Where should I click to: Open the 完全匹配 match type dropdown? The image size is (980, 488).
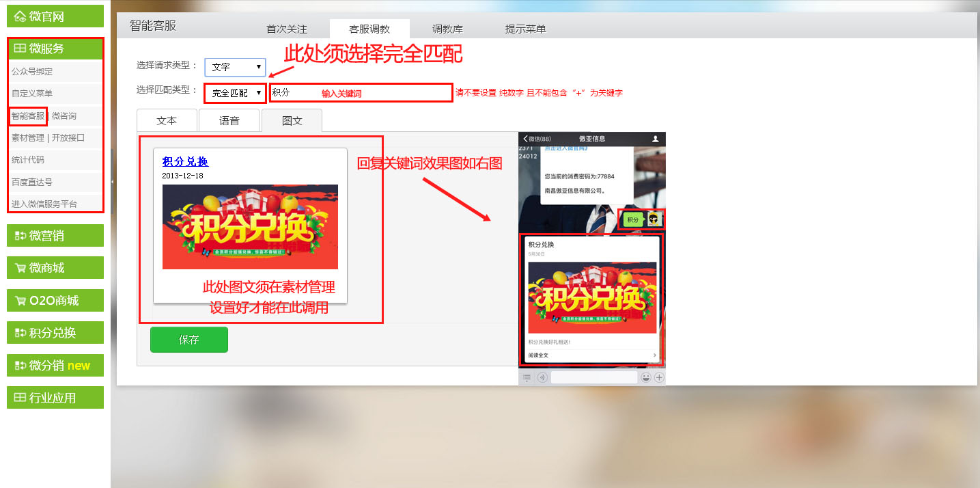click(x=236, y=93)
